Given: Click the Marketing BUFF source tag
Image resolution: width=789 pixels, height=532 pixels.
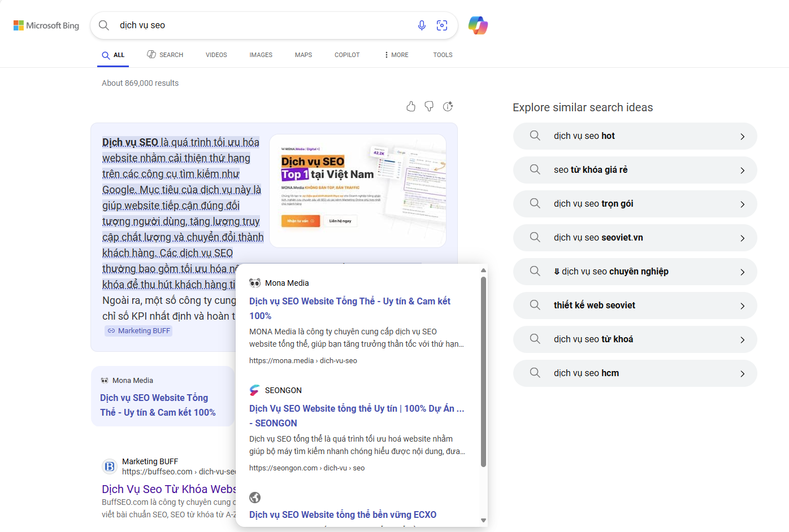Looking at the screenshot, I should click(138, 331).
